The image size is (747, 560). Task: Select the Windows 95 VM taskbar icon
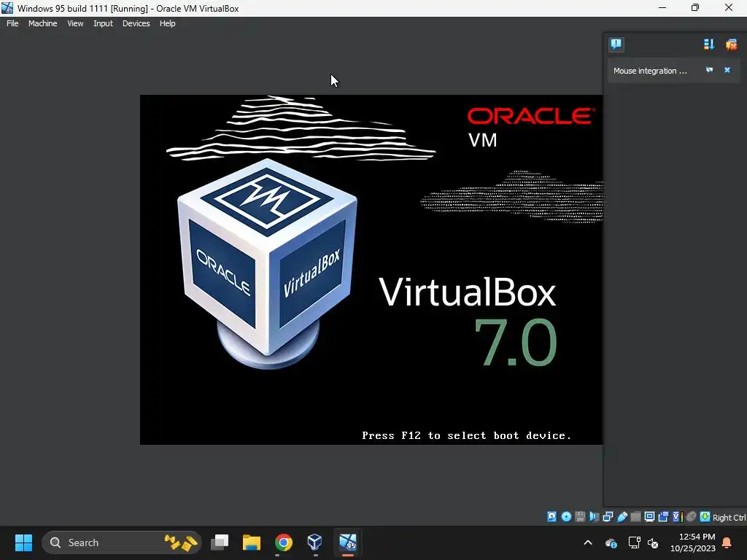tap(348, 542)
